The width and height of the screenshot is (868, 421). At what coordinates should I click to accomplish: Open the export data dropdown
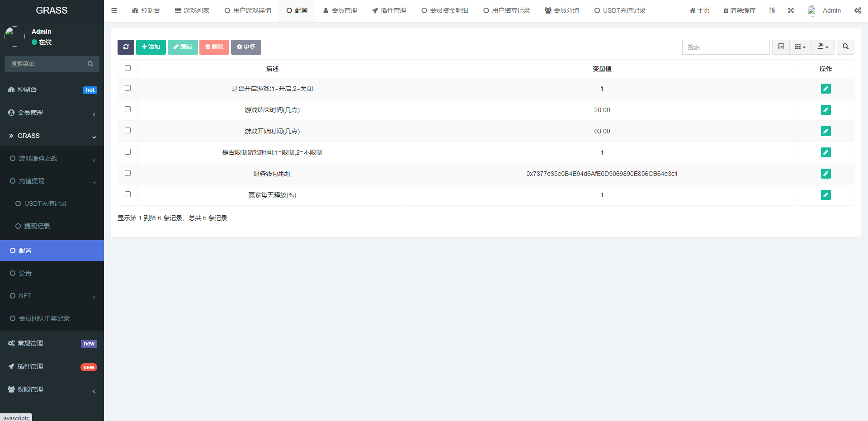pos(823,47)
